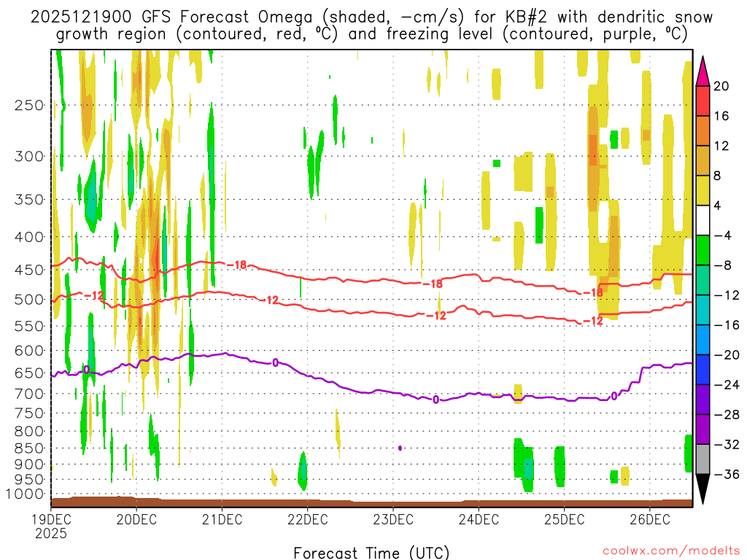The width and height of the screenshot is (747, 560).
Task: Click the 20DEC date label on the time axis
Action: pos(136,519)
